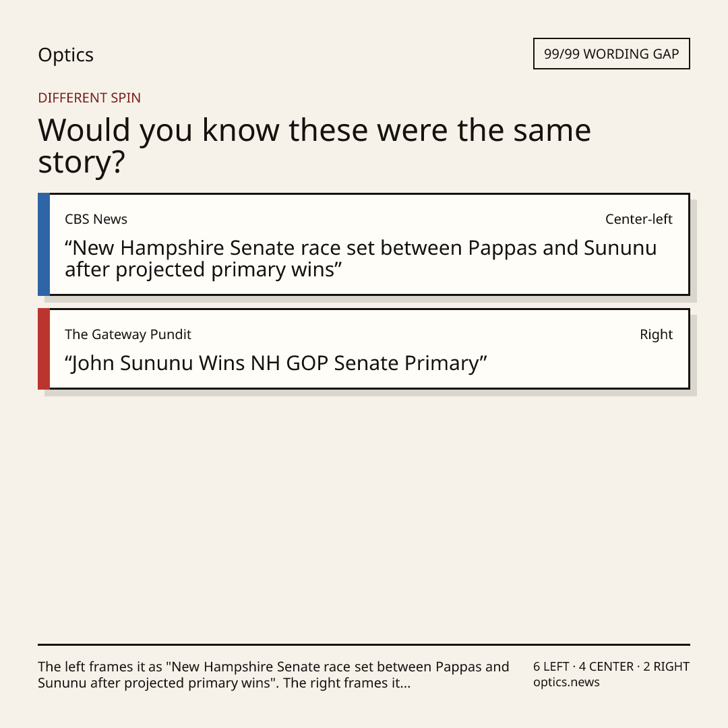Click the truncated 'The right frames it…' text
This screenshot has height=728, width=728.
click(x=347, y=683)
